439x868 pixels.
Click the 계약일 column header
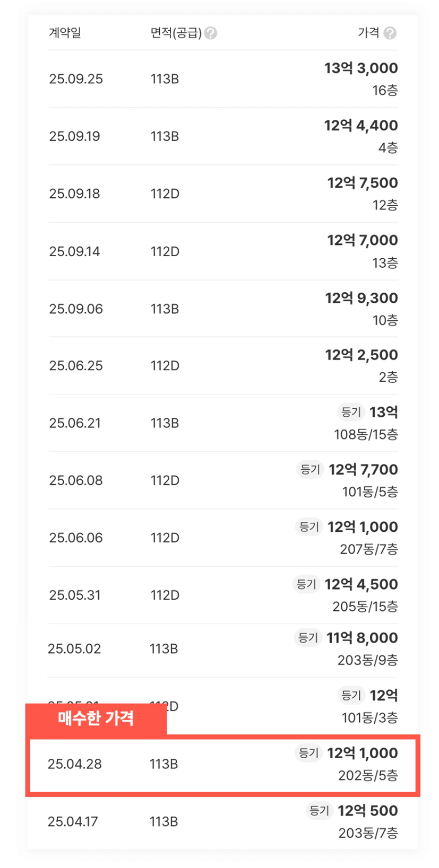(x=65, y=33)
